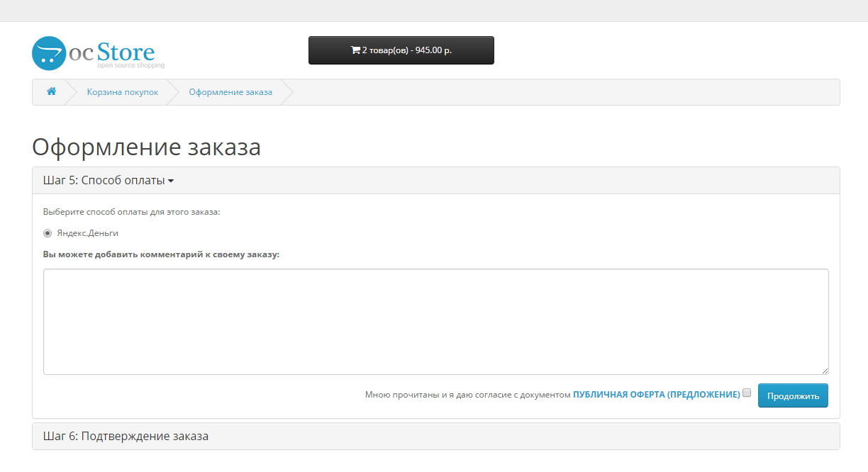Click the 'Вы можете добавить комментарий' label
Screen dimensions: 868x472
tap(161, 254)
